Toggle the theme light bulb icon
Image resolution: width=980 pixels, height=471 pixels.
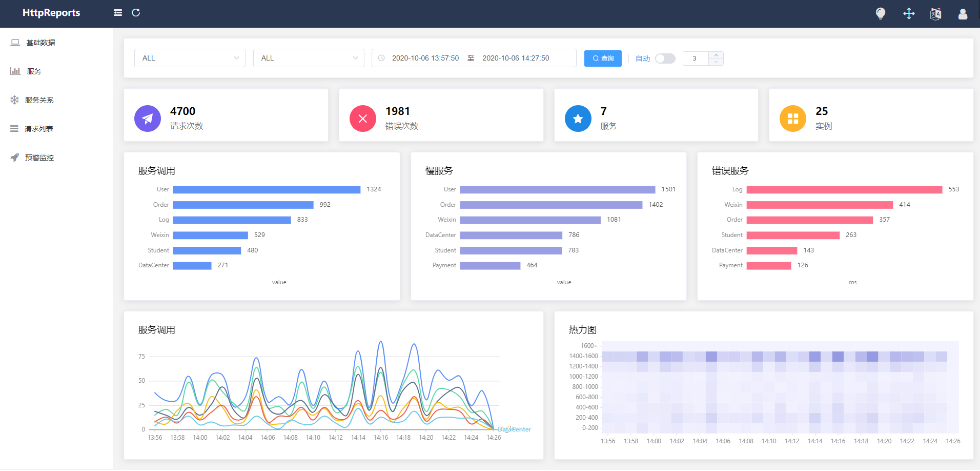pyautogui.click(x=881, y=13)
